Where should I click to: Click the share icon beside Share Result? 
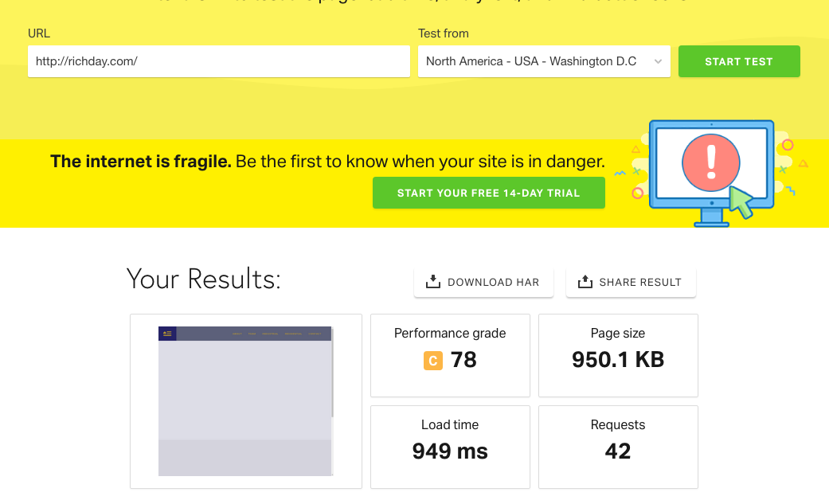(585, 282)
